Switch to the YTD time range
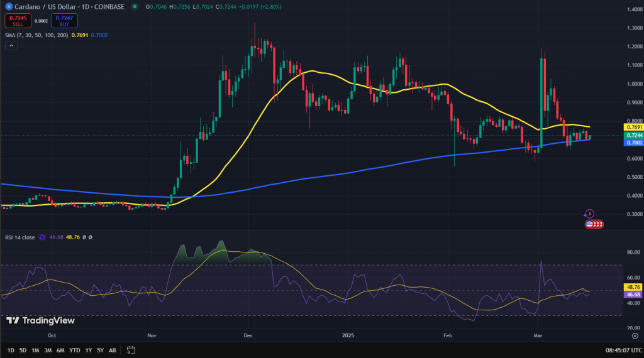This screenshot has height=358, width=644. click(75, 350)
